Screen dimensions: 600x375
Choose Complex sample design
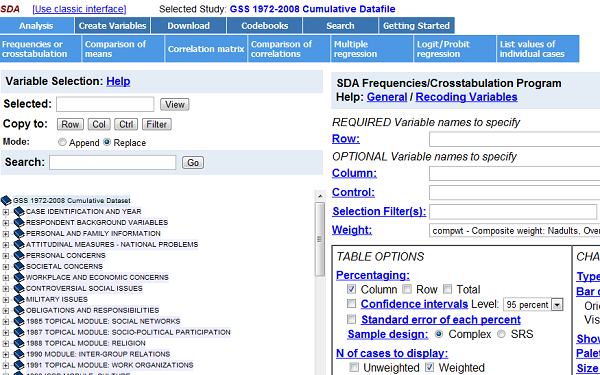click(439, 334)
